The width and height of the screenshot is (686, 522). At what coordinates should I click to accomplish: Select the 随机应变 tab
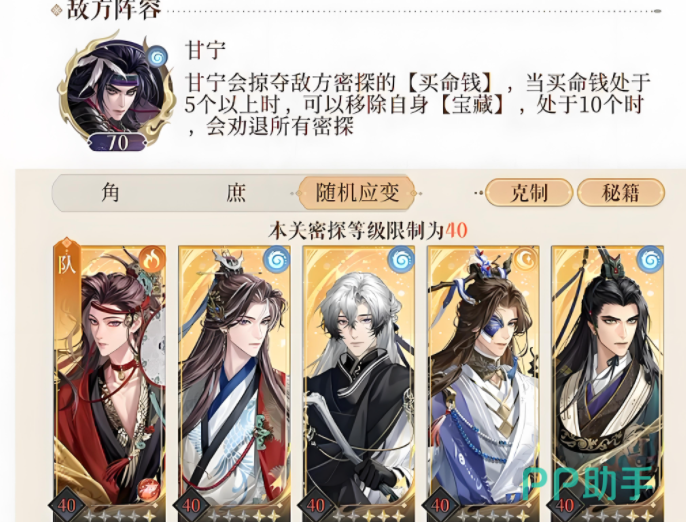click(357, 193)
